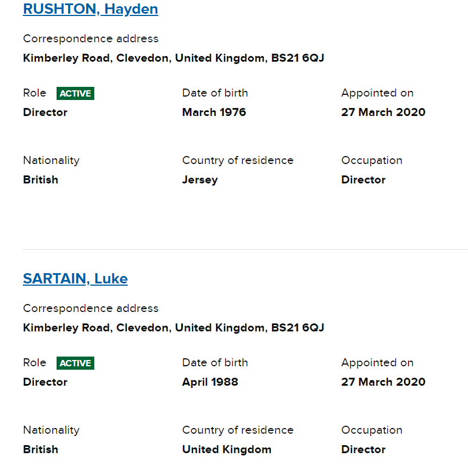Screen dimensions: 468x476
Task: Click Sartain's Director value under Occupation
Action: pos(363,450)
